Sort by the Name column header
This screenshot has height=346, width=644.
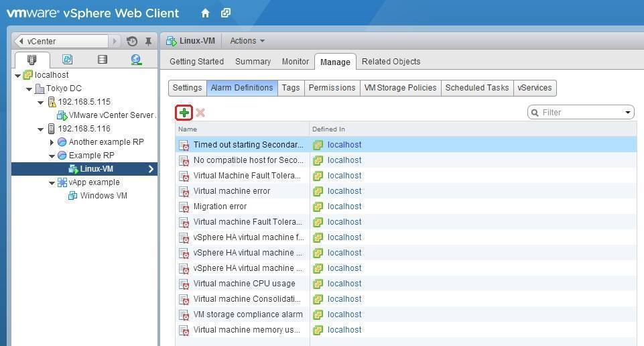243,129
